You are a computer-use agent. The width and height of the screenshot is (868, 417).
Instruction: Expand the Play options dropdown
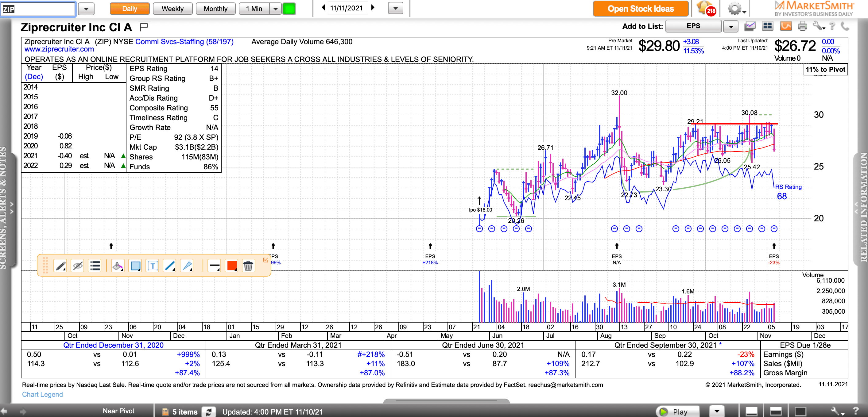click(x=717, y=411)
